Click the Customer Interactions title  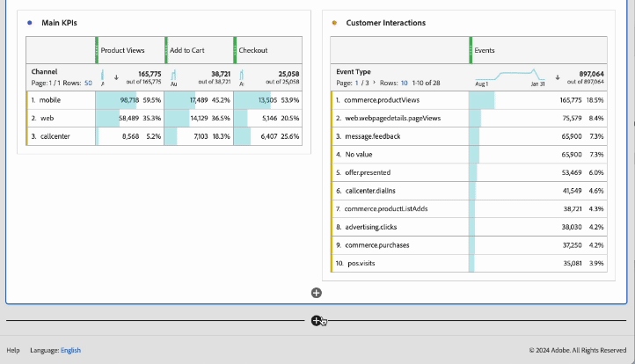(386, 23)
